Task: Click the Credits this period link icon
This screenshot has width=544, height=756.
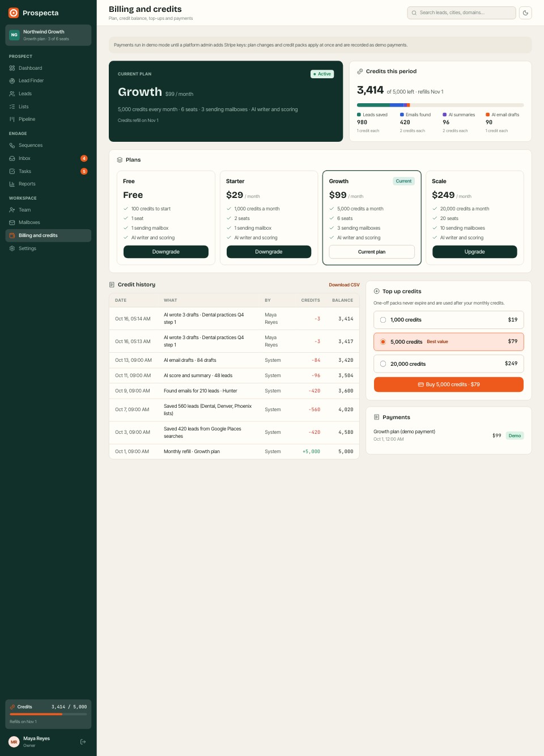Action: coord(360,71)
